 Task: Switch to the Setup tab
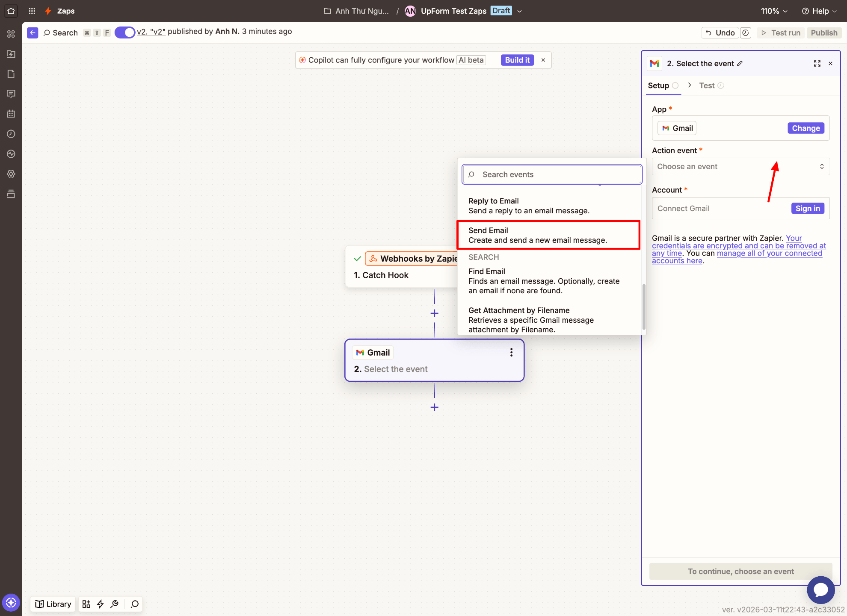click(663, 85)
